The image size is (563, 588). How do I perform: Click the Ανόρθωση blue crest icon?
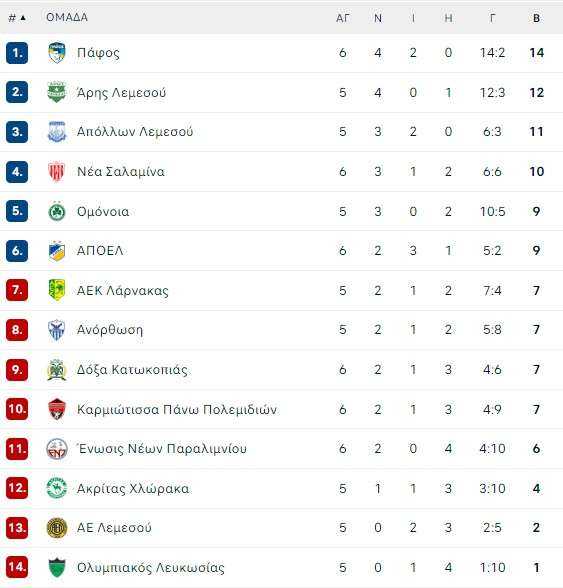pos(57,330)
